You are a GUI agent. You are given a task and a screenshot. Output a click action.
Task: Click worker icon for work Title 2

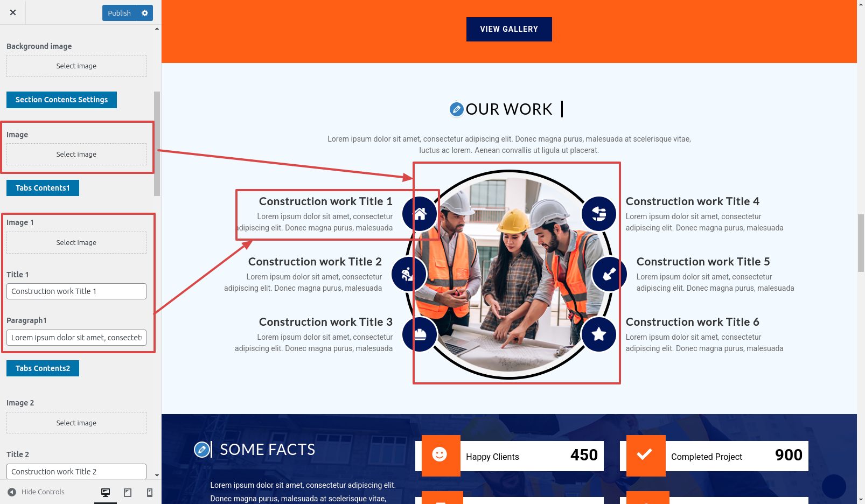pyautogui.click(x=409, y=274)
